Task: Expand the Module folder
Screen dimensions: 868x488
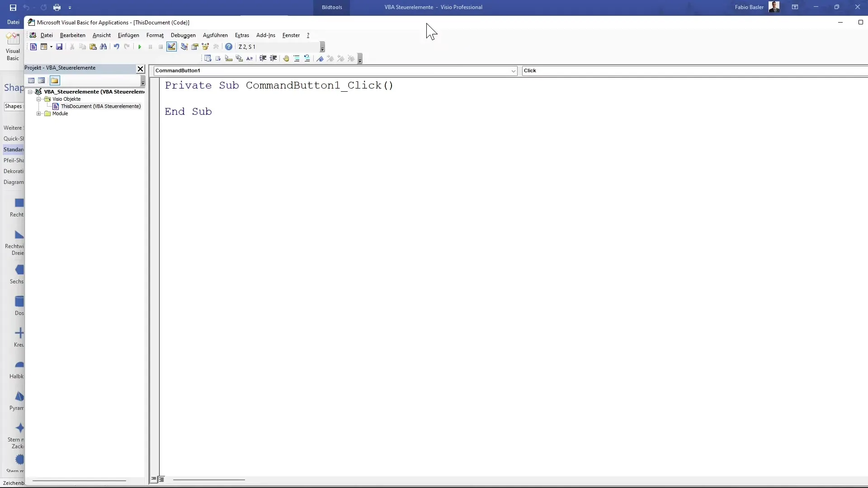Action: click(39, 113)
